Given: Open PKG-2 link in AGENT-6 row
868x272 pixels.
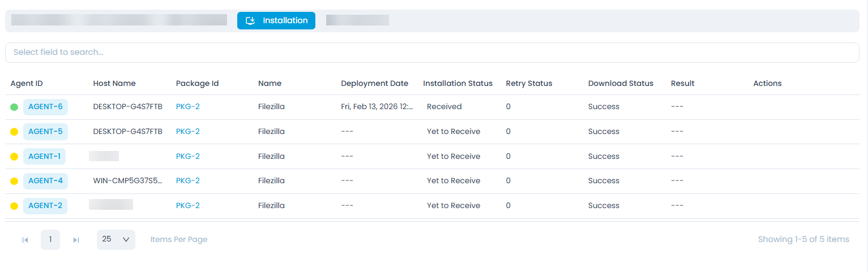Looking at the screenshot, I should [x=188, y=107].
